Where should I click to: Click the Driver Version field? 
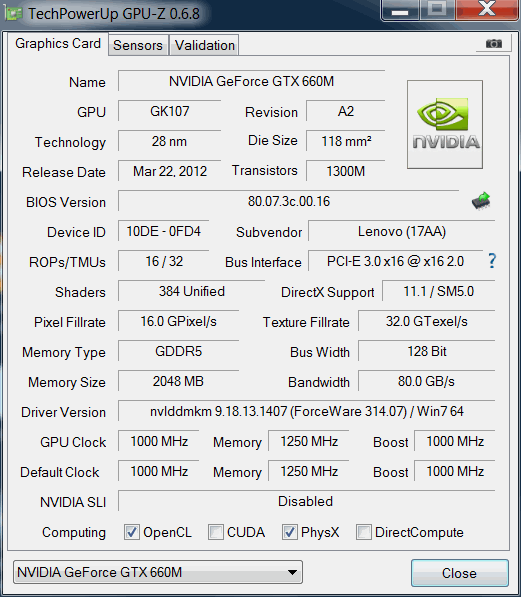pos(307,411)
